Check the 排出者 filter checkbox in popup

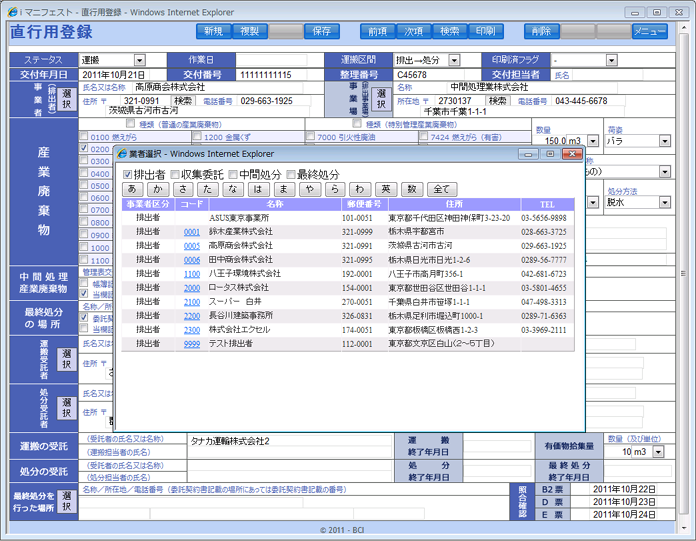tap(128, 174)
